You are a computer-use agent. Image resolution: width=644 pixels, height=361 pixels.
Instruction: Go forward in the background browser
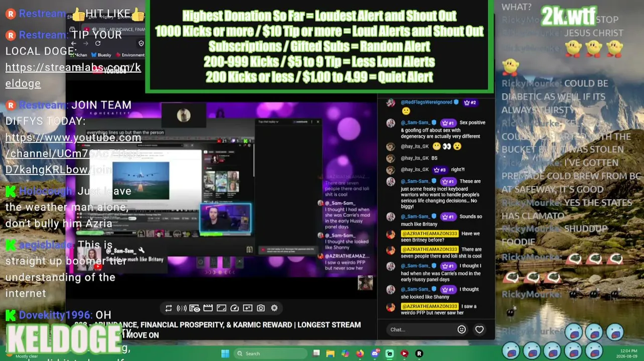(85, 44)
